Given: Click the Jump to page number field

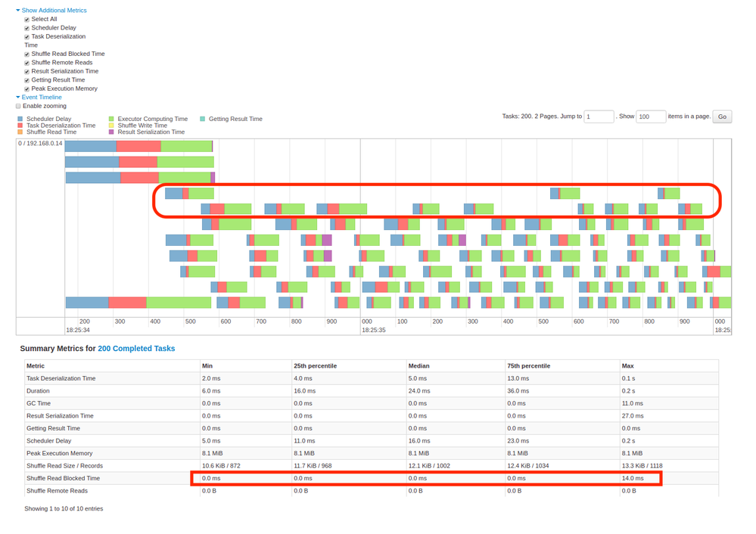Looking at the screenshot, I should click(598, 116).
